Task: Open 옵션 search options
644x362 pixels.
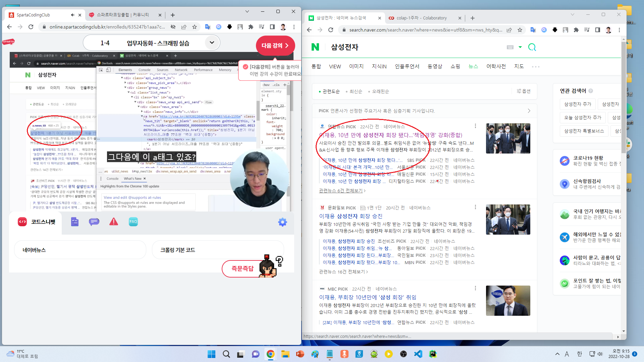Action: point(524,91)
